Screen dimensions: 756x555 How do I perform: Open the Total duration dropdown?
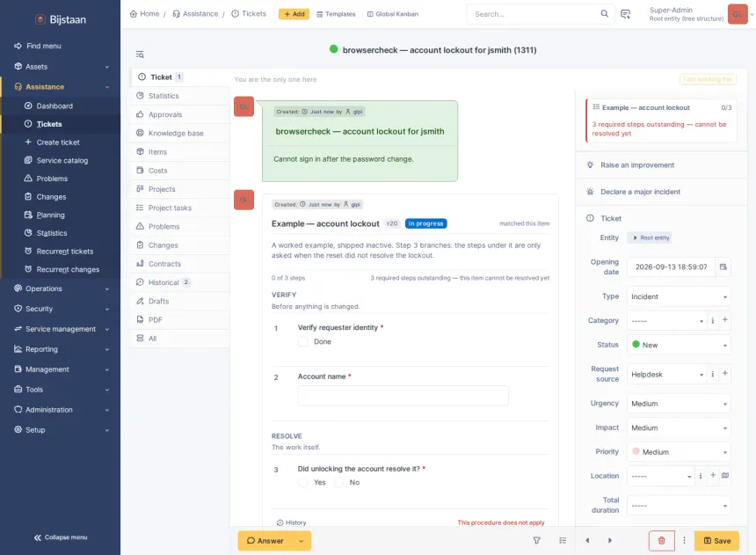pos(679,505)
